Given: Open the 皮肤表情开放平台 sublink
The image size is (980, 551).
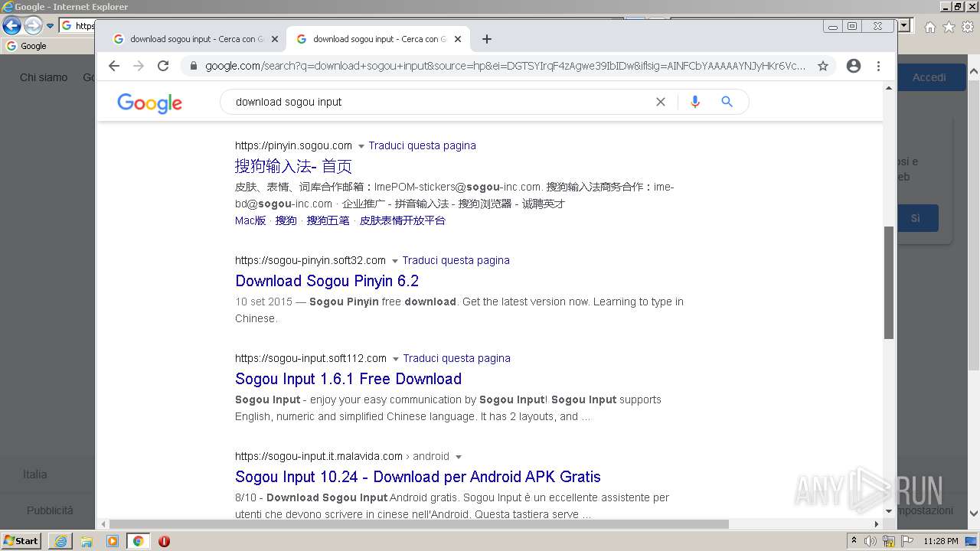Looking at the screenshot, I should pyautogui.click(x=402, y=220).
